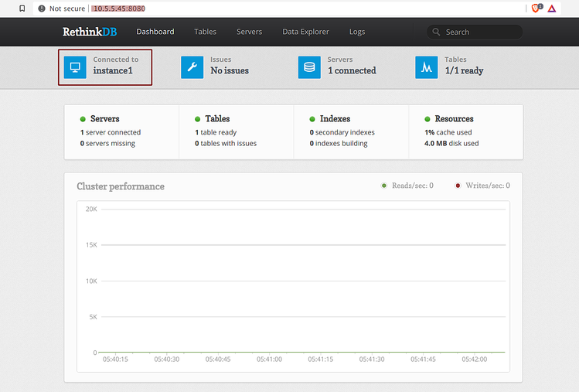The image size is (579, 392).
Task: Click the bookmark icon in address bar
Action: [x=22, y=9]
